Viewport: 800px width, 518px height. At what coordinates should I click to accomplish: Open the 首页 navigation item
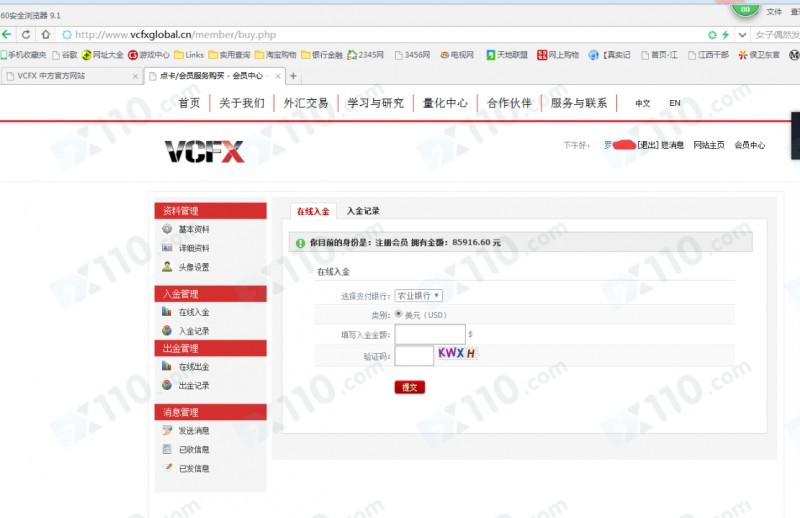point(189,103)
